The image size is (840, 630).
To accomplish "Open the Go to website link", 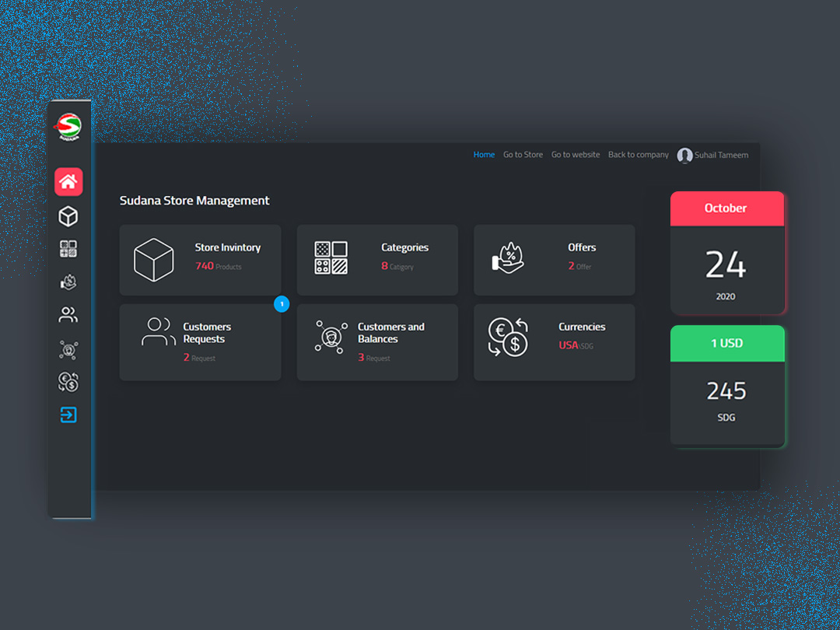I will click(576, 155).
